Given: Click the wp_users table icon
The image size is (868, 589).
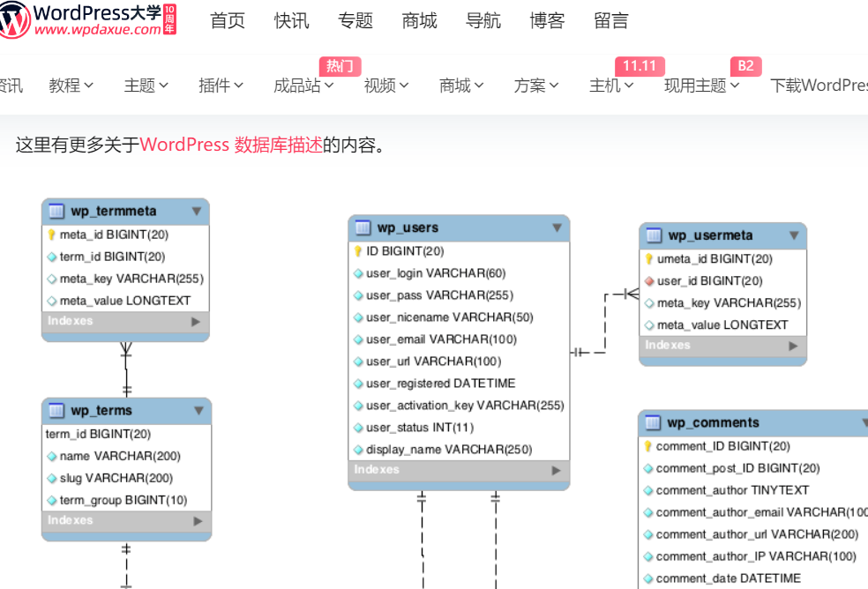Looking at the screenshot, I should (363, 228).
